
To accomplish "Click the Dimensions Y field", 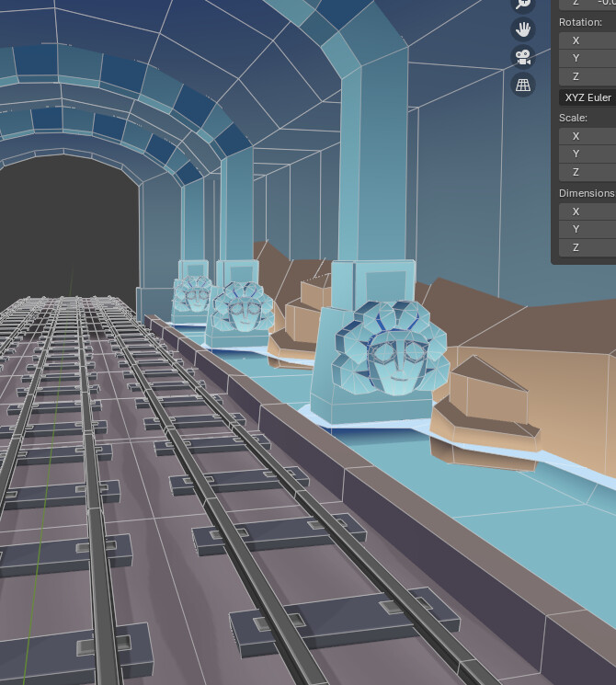I will click(x=587, y=229).
